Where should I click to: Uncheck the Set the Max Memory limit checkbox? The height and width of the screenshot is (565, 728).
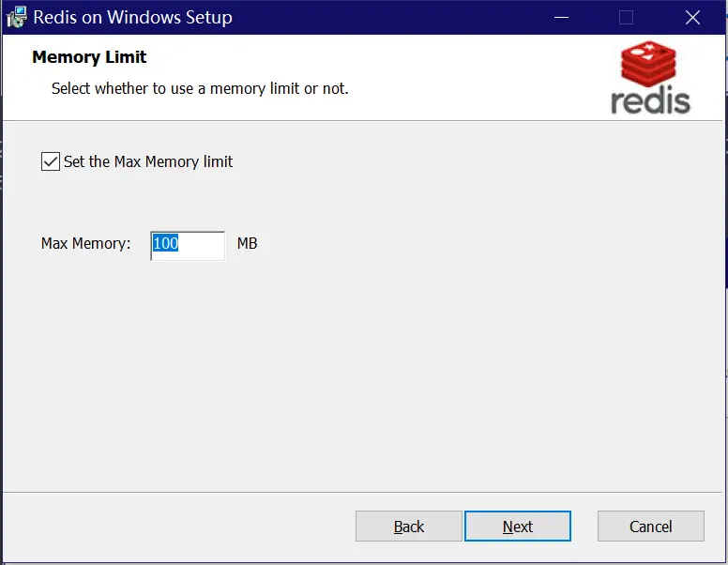(50, 161)
